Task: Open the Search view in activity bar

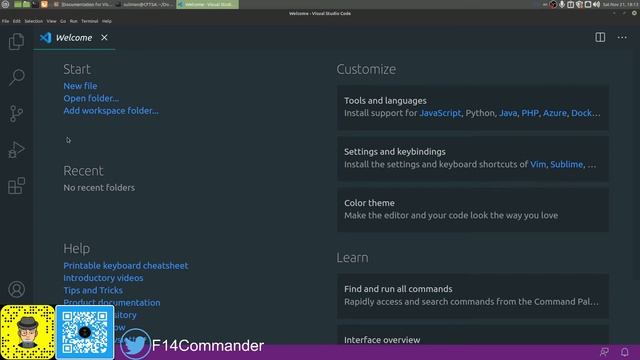Action: coord(16,77)
